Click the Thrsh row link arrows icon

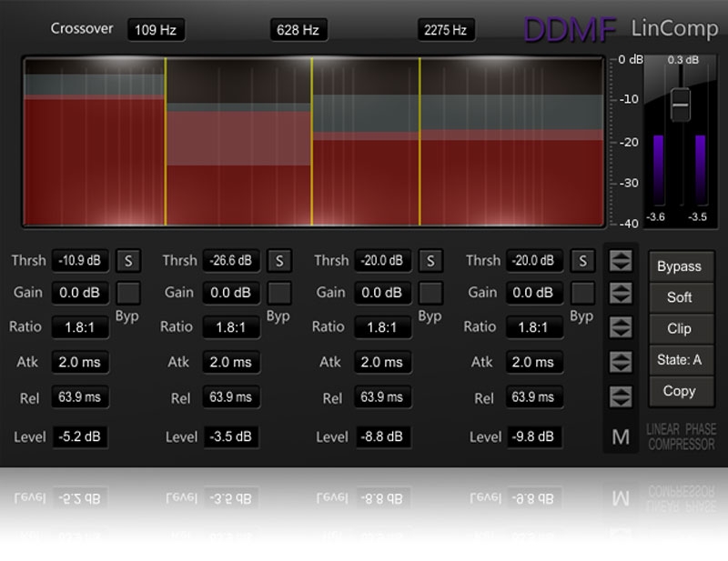pos(621,262)
